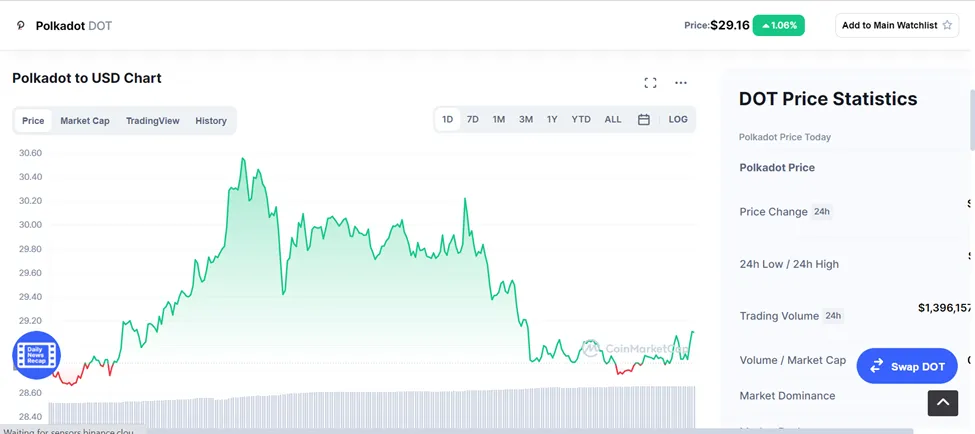Image resolution: width=975 pixels, height=434 pixels.
Task: Toggle LOG scale on the chart
Action: point(678,119)
